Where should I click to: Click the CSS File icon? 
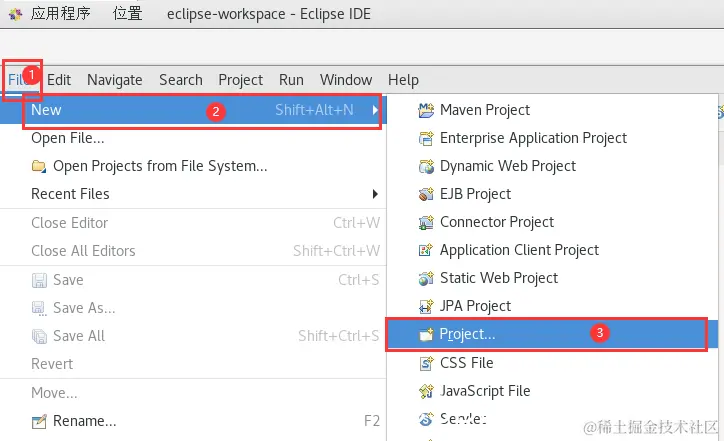[426, 363]
